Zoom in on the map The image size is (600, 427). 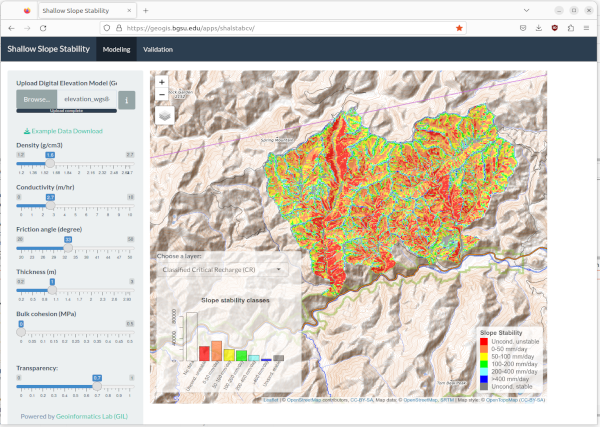163,82
